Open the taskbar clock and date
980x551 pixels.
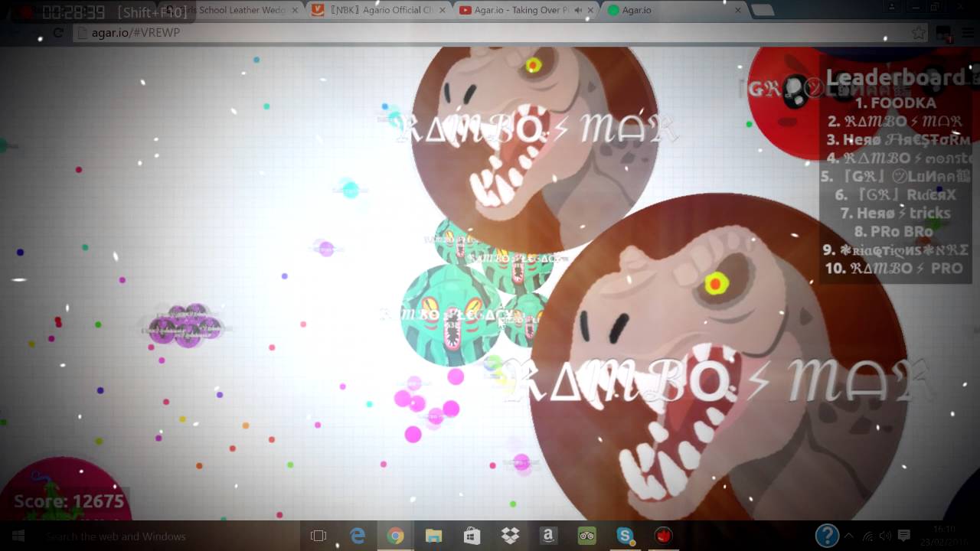945,536
